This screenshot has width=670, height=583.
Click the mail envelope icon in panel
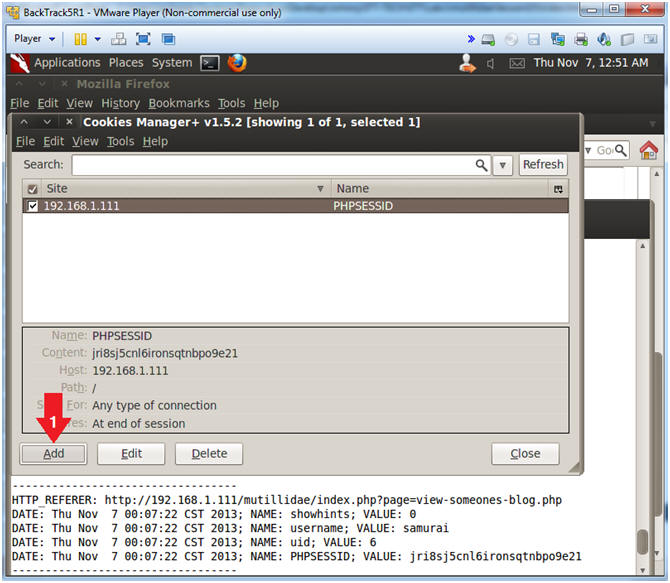517,64
